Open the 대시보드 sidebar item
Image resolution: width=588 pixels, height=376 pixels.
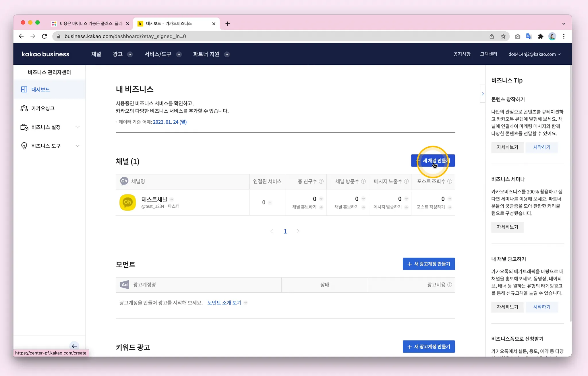pos(40,89)
